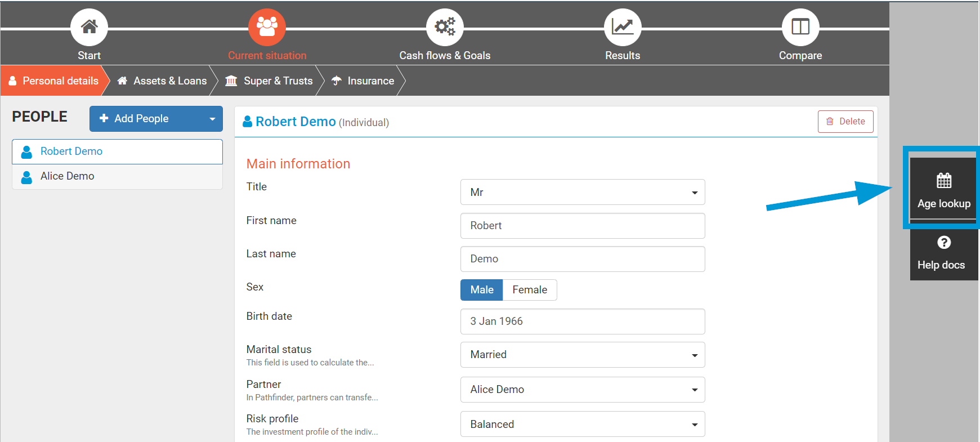980x442 pixels.
Task: Select Female sex option
Action: coord(529,290)
